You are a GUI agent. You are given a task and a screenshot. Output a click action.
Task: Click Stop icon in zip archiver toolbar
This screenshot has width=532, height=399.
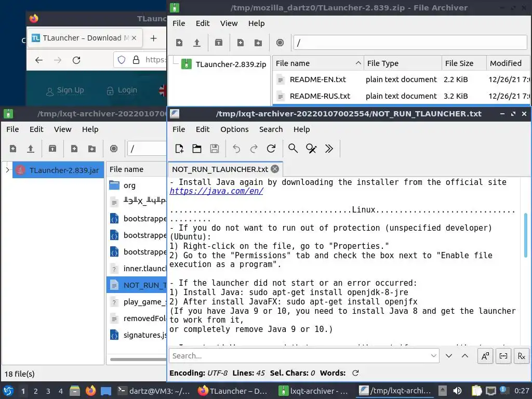280,43
